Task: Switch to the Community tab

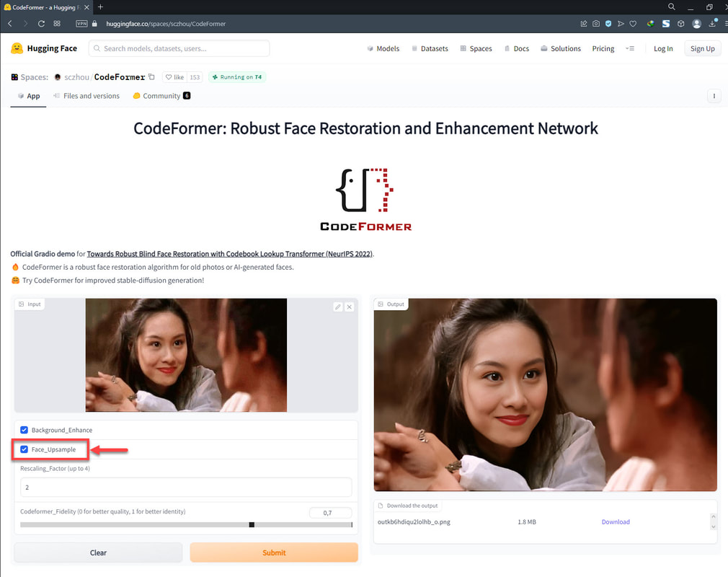Action: coord(161,96)
